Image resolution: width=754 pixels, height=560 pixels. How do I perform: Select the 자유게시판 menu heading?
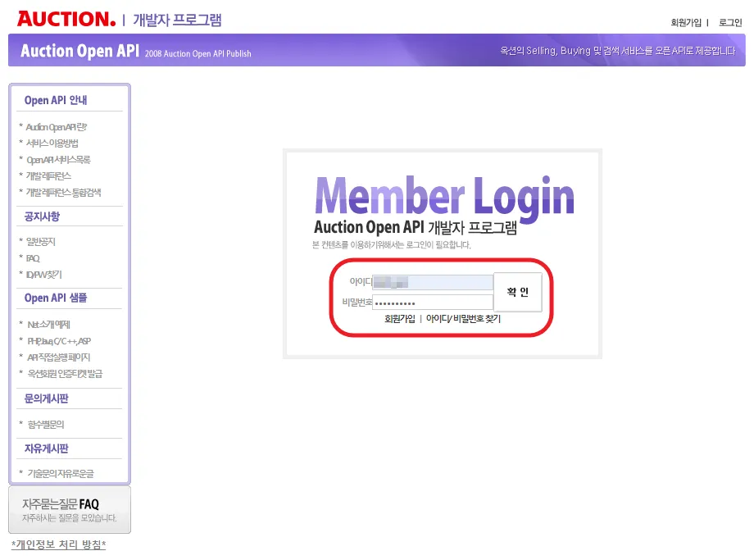pos(46,448)
